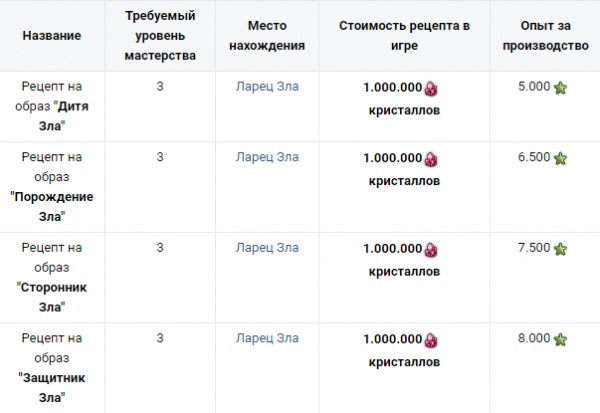This screenshot has height=413, width=600.
Task: Click "Стоимость рецепта в игре" header
Action: [403, 26]
